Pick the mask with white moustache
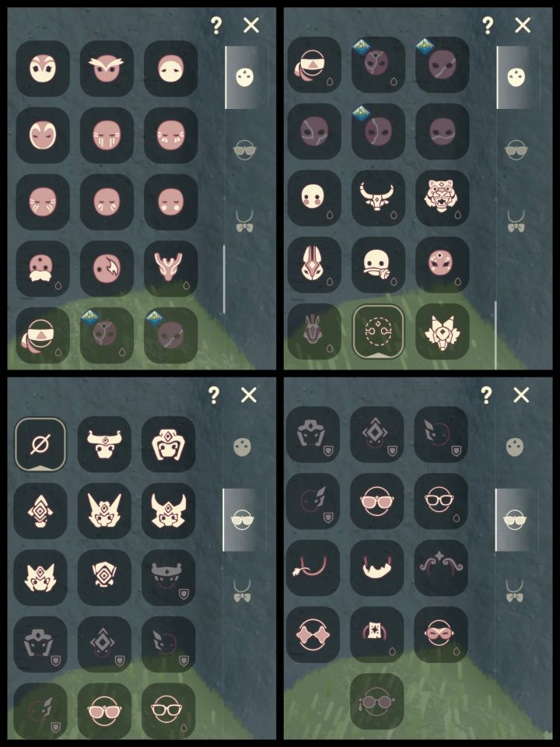 pos(43,268)
